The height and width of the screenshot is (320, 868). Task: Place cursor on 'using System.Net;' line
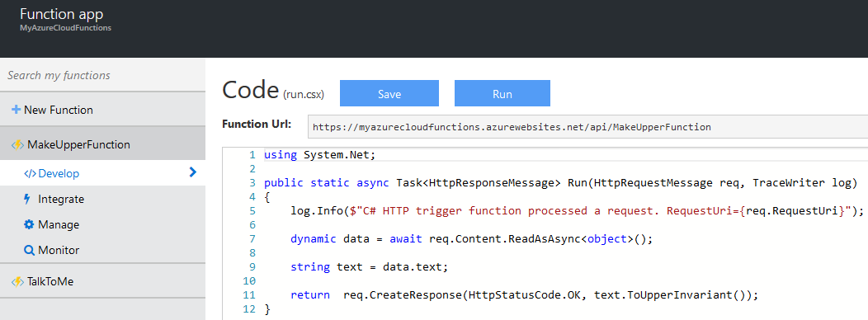(x=319, y=155)
